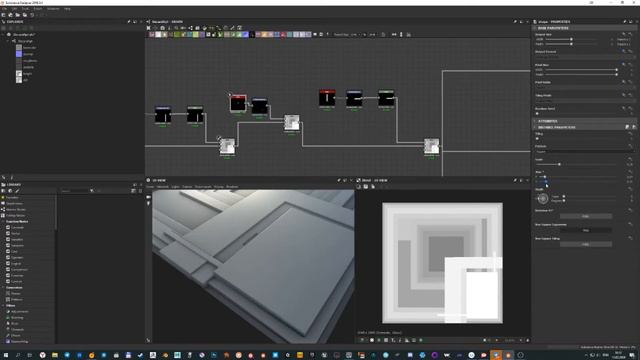Open the Environment menu in 3D view
This screenshot has width=640, height=360.
pos(203,187)
